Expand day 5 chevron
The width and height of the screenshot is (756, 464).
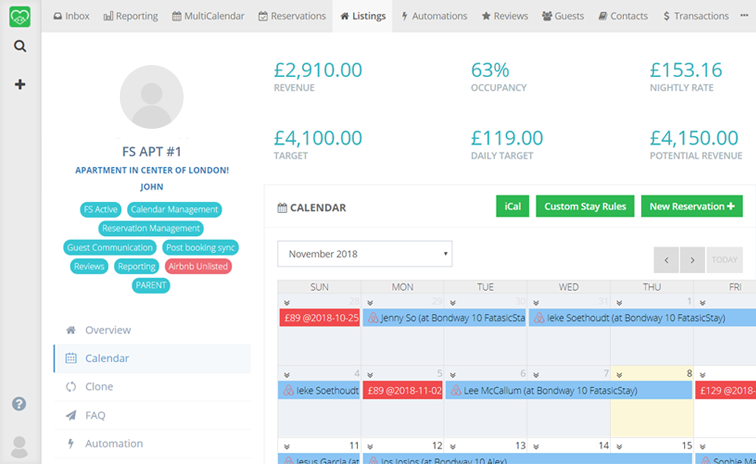tap(370, 375)
